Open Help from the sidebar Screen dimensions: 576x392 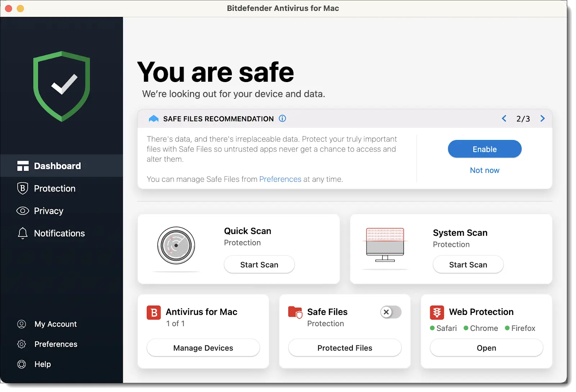click(x=34, y=364)
